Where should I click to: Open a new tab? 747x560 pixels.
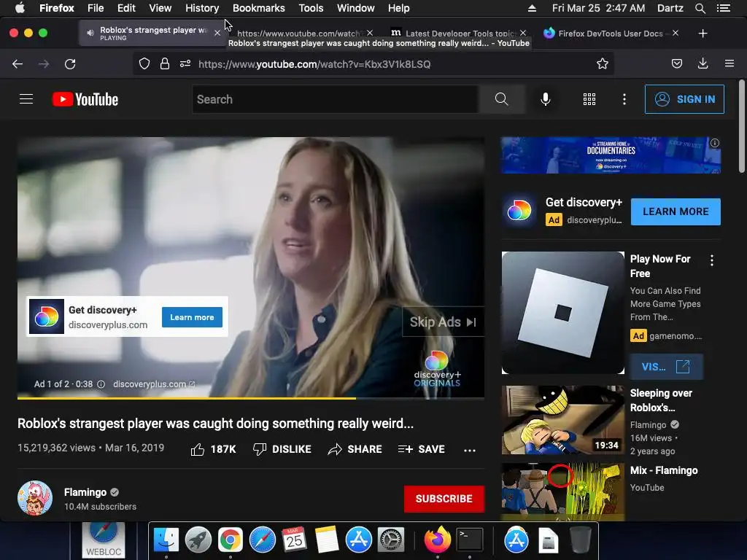pos(703,34)
